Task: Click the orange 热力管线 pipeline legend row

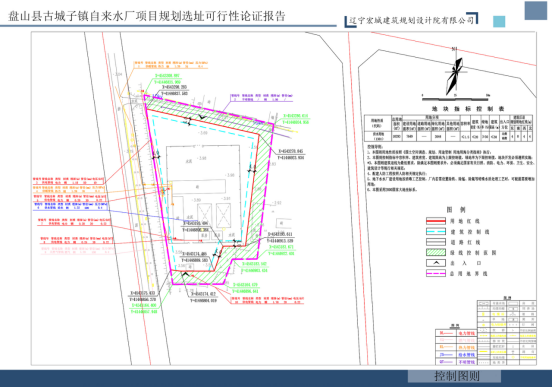Action: pos(456,347)
